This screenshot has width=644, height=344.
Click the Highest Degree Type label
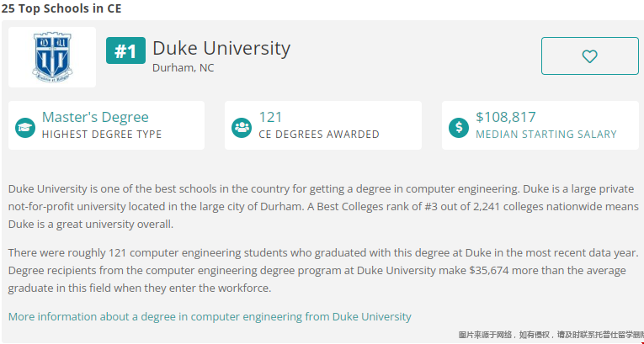(101, 134)
